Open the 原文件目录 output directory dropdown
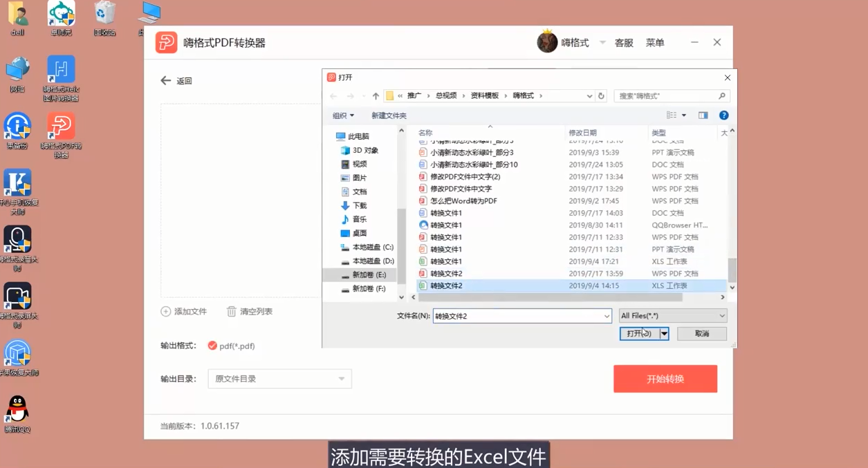Image resolution: width=868 pixels, height=468 pixels. pos(279,379)
